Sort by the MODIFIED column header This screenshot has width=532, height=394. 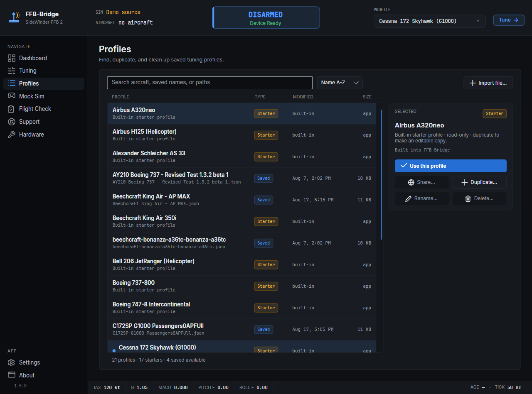coord(303,97)
